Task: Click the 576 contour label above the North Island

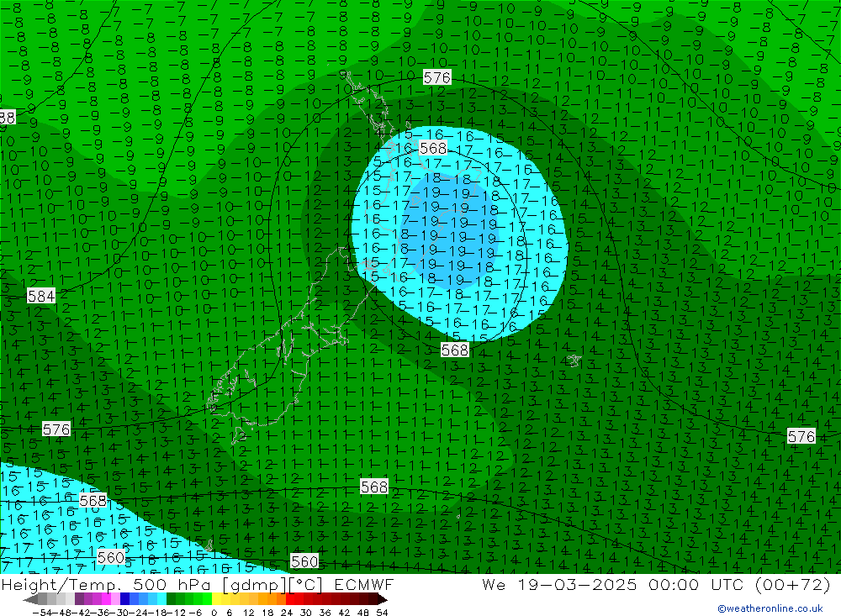Action: click(436, 78)
